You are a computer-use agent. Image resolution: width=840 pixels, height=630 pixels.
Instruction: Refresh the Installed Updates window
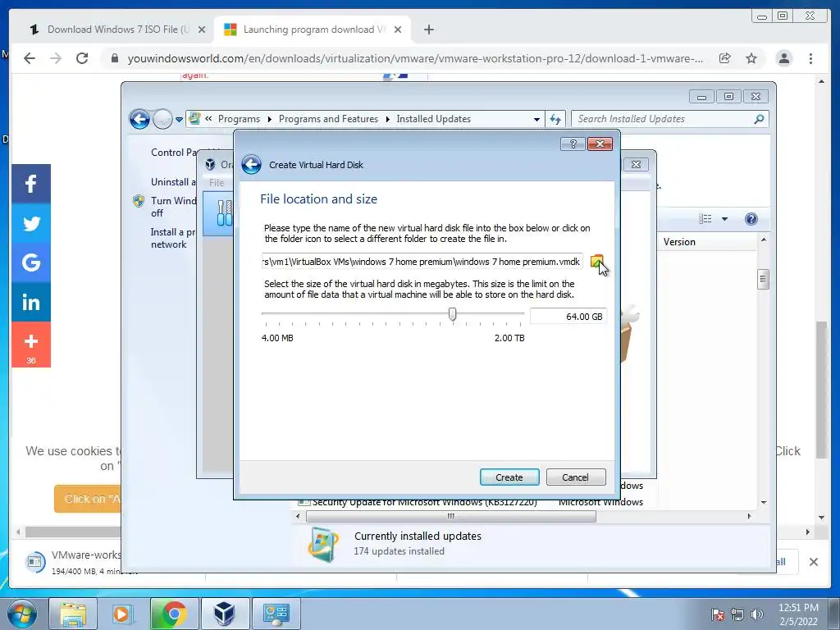point(555,120)
